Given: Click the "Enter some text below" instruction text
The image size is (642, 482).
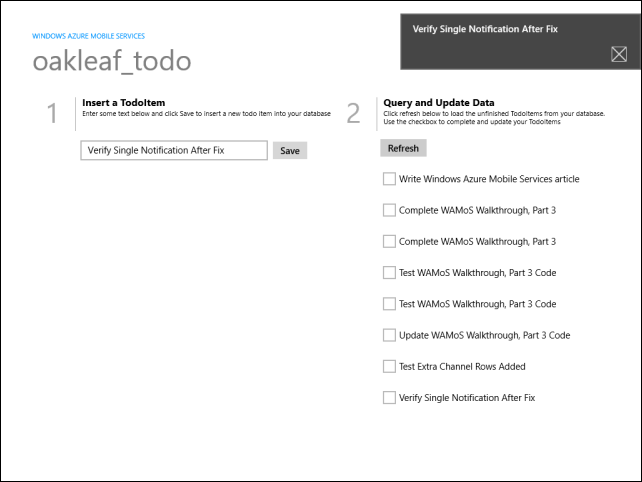Looking at the screenshot, I should click(206, 114).
